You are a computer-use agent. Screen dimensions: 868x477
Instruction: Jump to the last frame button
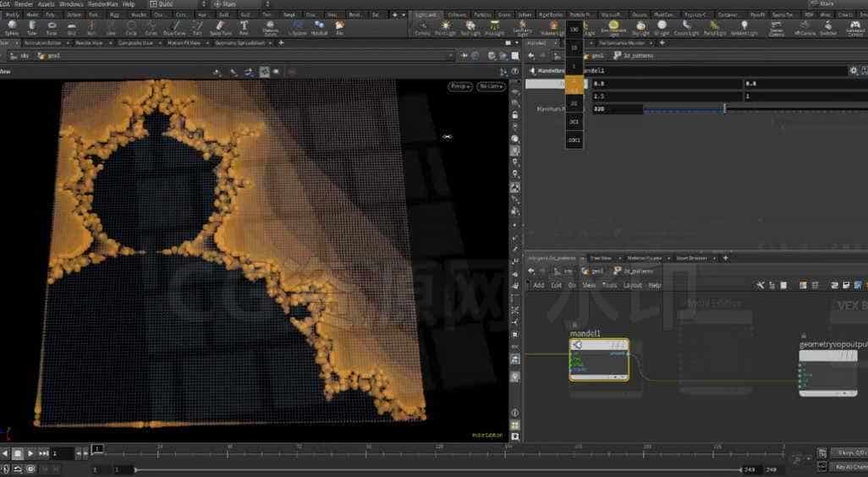pos(42,453)
